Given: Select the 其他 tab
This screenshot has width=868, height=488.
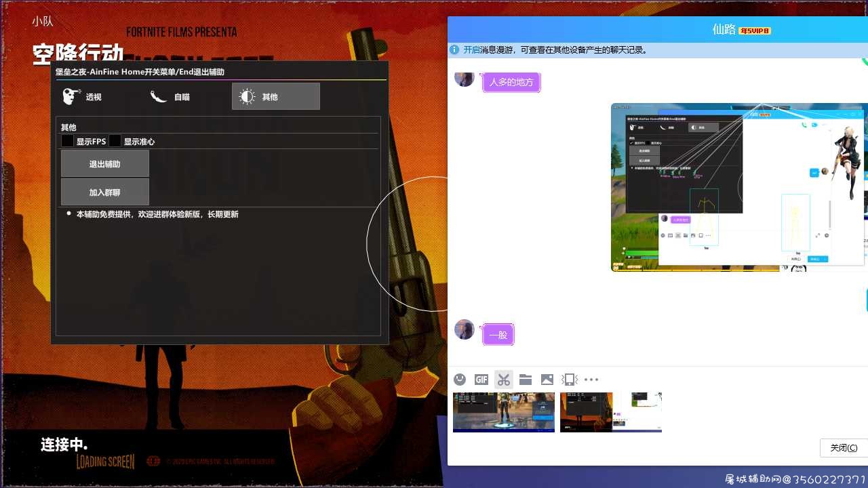Looking at the screenshot, I should click(x=276, y=96).
